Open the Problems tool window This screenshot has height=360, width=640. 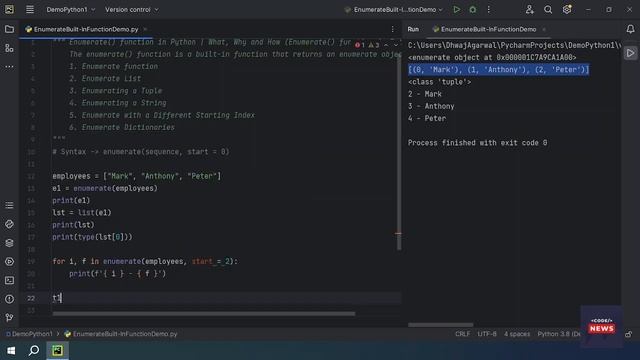tap(9, 299)
